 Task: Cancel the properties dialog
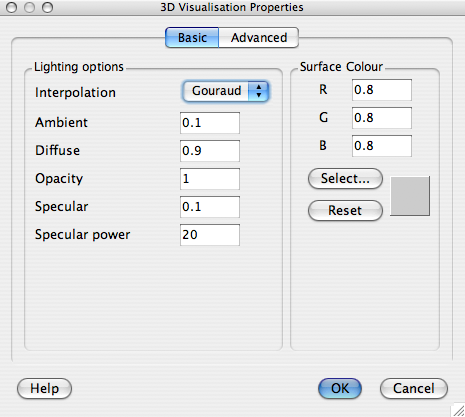[414, 388]
